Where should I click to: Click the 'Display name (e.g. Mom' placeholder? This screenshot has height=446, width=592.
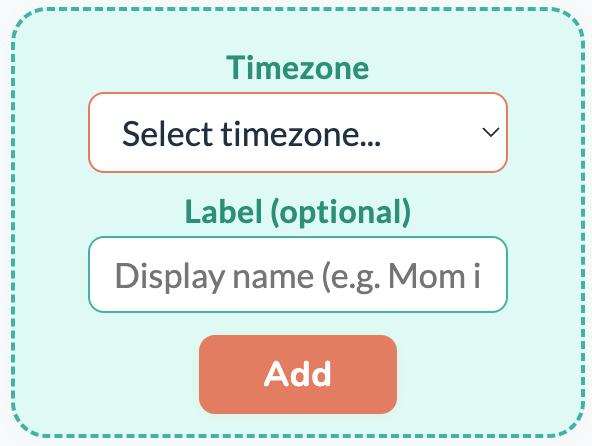coord(290,277)
